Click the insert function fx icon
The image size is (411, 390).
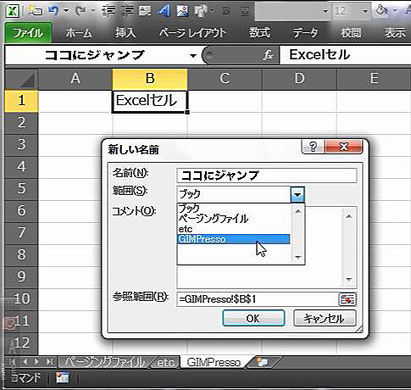click(268, 55)
